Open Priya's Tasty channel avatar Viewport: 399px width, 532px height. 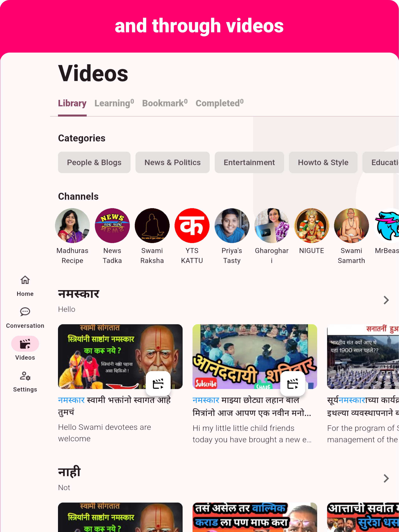point(232,226)
